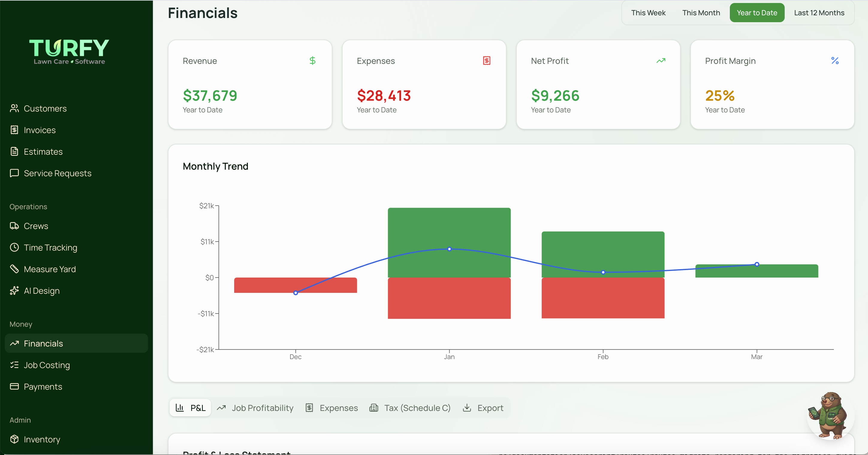The height and width of the screenshot is (455, 868).
Task: Click the Feb red expenses bar
Action: coord(603,298)
